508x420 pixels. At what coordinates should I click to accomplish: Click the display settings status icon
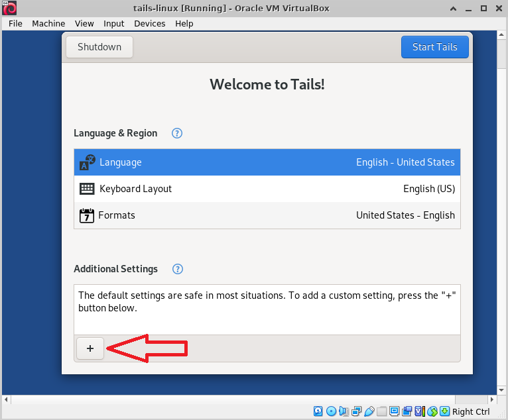395,411
